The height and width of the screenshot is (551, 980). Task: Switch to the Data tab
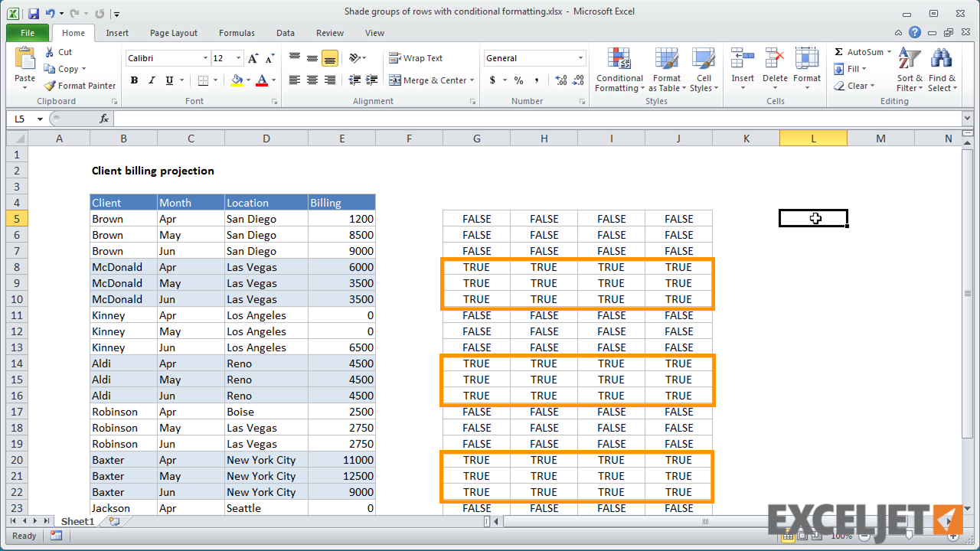coord(286,33)
